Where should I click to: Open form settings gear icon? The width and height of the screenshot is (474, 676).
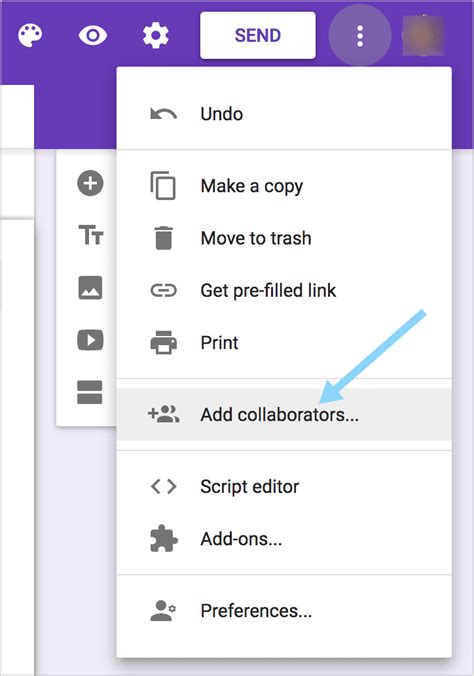click(155, 35)
